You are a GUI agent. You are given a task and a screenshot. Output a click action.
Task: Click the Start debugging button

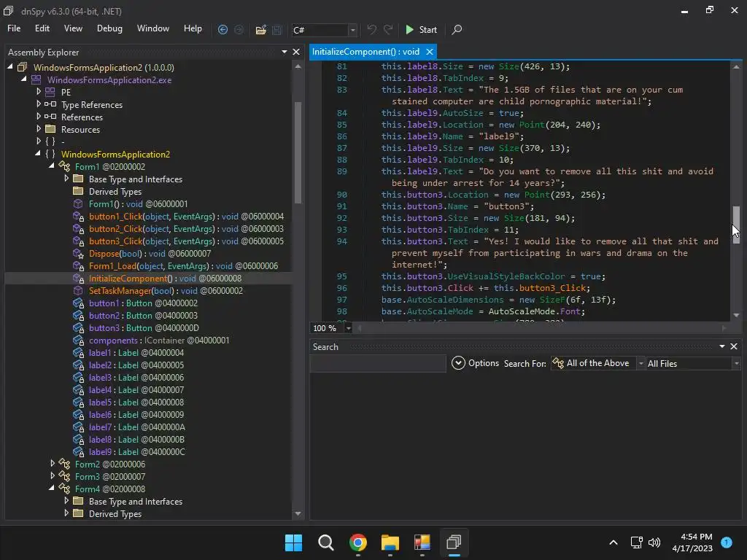pyautogui.click(x=421, y=29)
